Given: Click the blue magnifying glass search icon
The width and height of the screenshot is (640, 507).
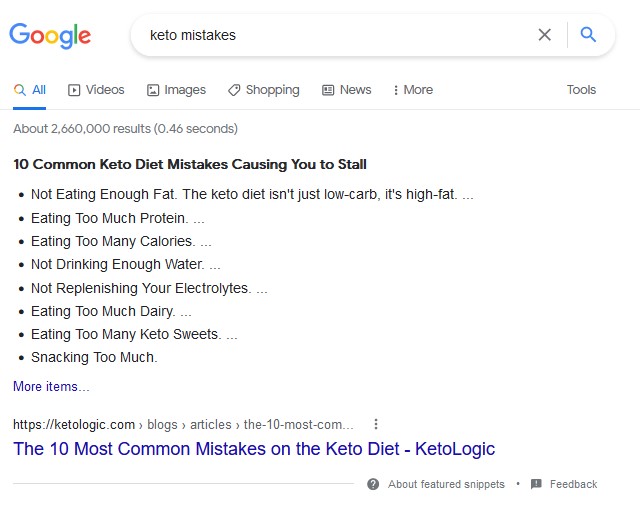Looking at the screenshot, I should [588, 35].
